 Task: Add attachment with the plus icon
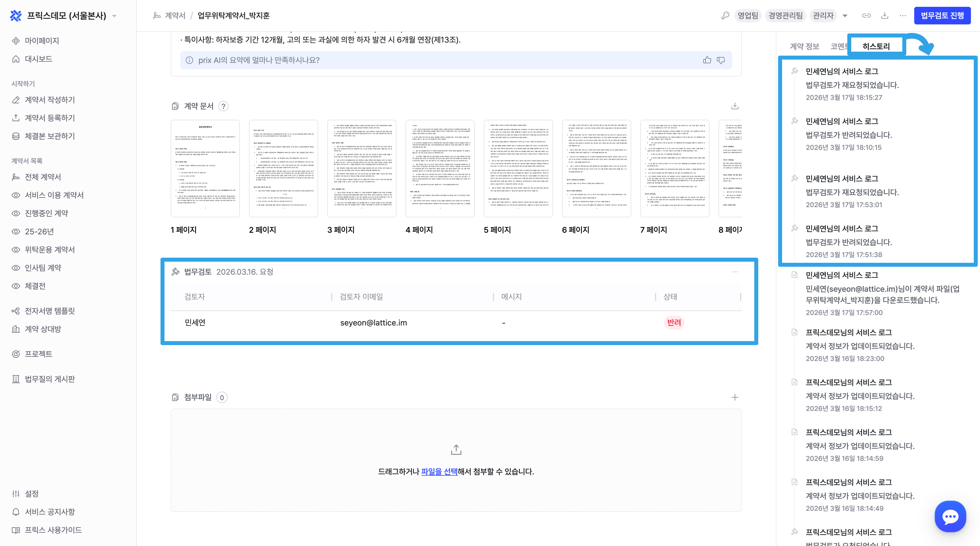[x=735, y=397]
